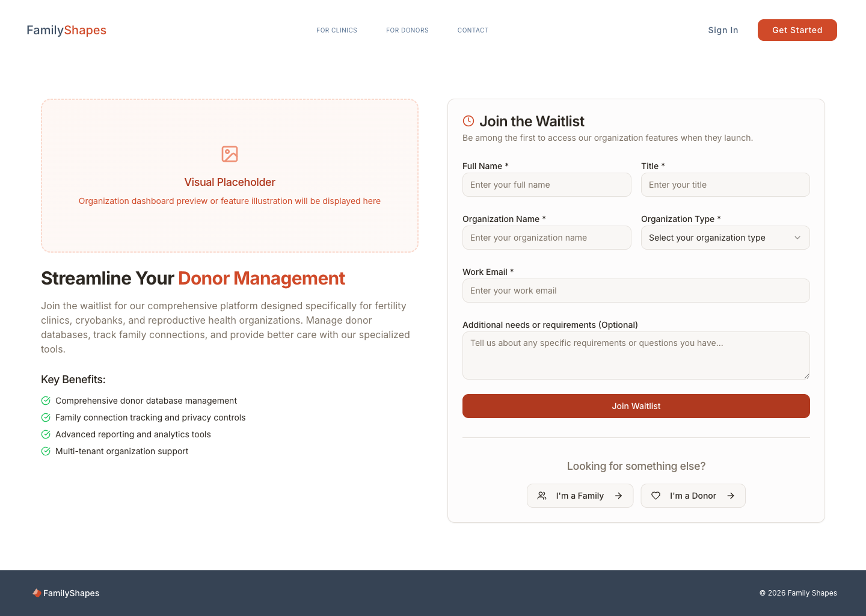Click the green checkmark beside Comprehensive donor database management
This screenshot has width=866, height=616.
46,401
